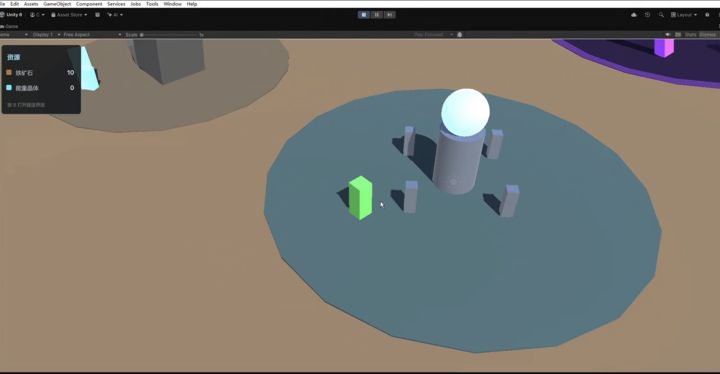
Task: Stop play mode with the play button
Action: click(364, 15)
